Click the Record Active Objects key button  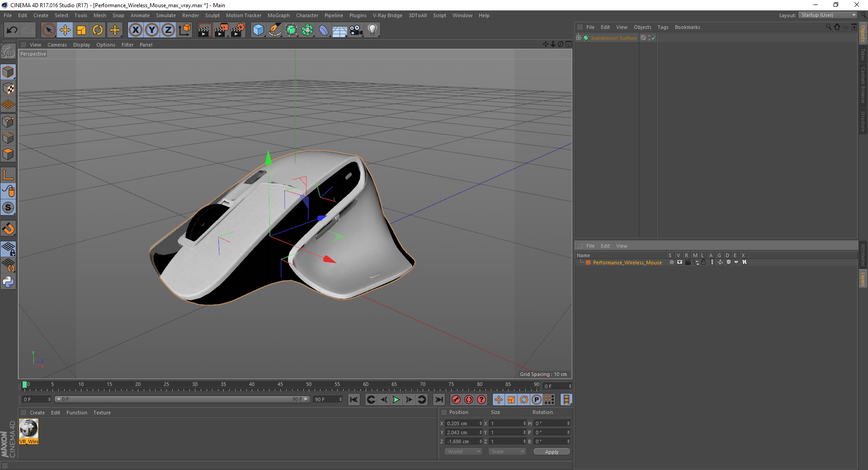(456, 399)
